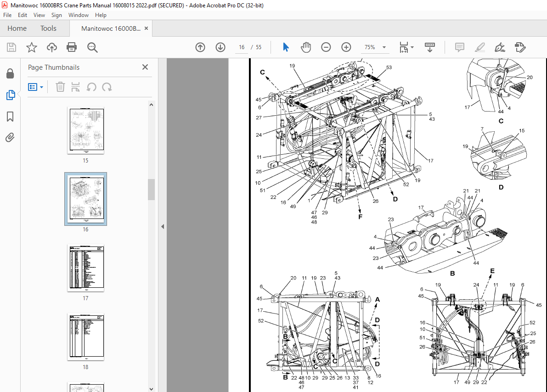Rotate pages clockwise
The width and height of the screenshot is (547, 392).
click(107, 87)
